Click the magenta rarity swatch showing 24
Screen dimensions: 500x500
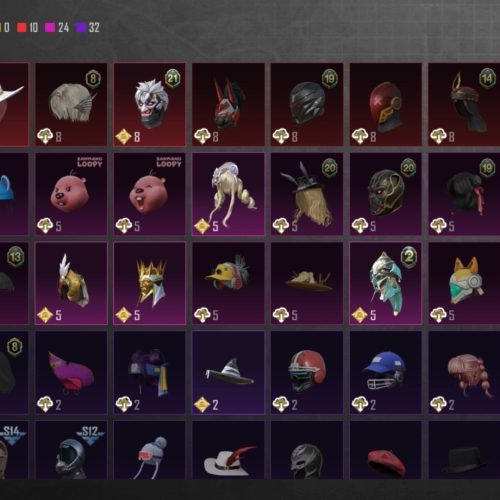coord(50,27)
